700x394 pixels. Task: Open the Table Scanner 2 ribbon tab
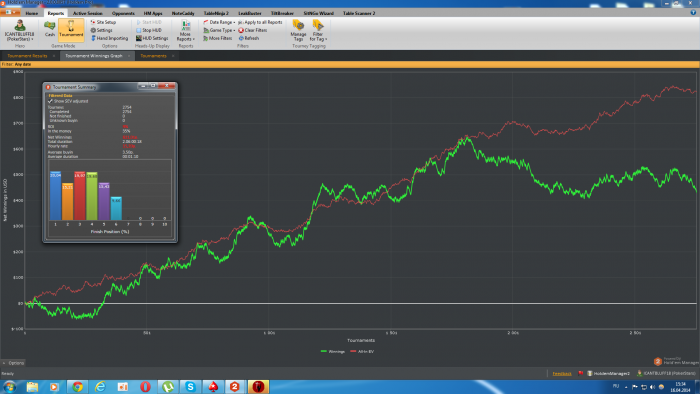[x=359, y=13]
